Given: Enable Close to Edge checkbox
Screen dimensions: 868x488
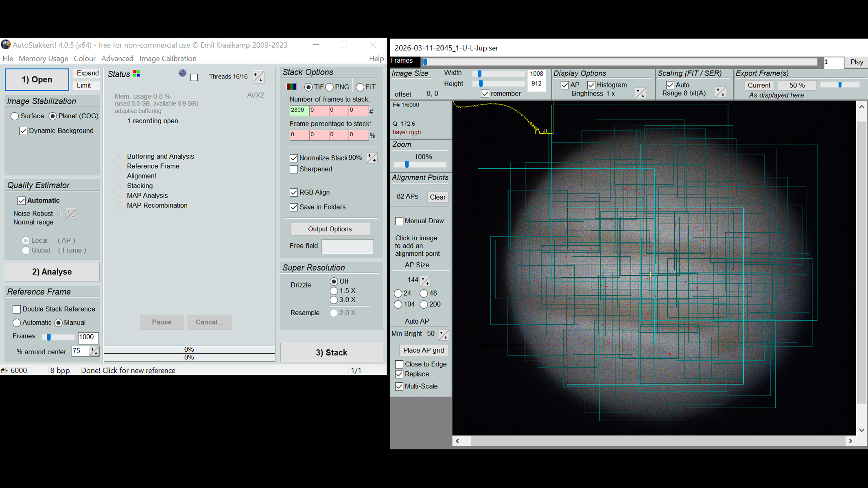Looking at the screenshot, I should [399, 364].
